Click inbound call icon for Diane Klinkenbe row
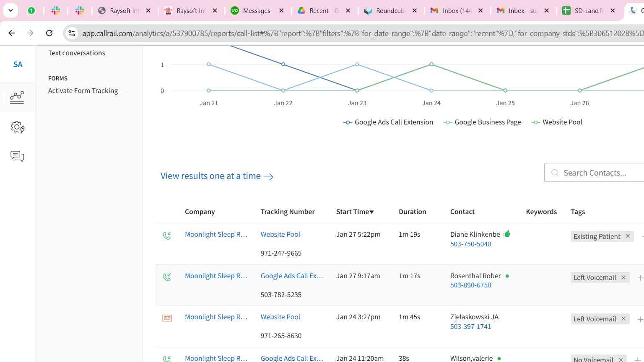The image size is (644, 362). (x=167, y=235)
